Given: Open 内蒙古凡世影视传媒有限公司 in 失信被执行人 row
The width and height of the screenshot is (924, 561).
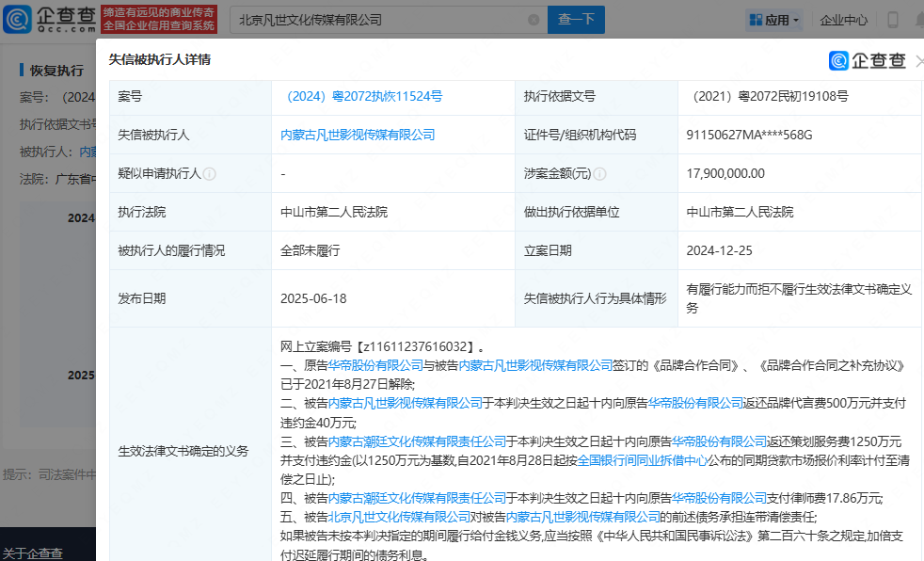Looking at the screenshot, I should click(x=358, y=136).
